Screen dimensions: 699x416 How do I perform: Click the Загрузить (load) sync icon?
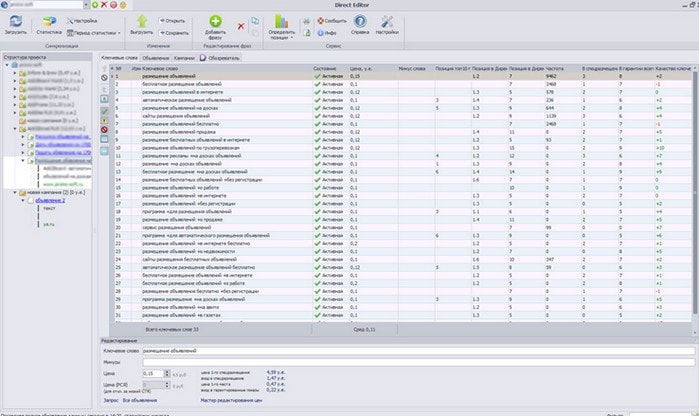pyautogui.click(x=14, y=22)
